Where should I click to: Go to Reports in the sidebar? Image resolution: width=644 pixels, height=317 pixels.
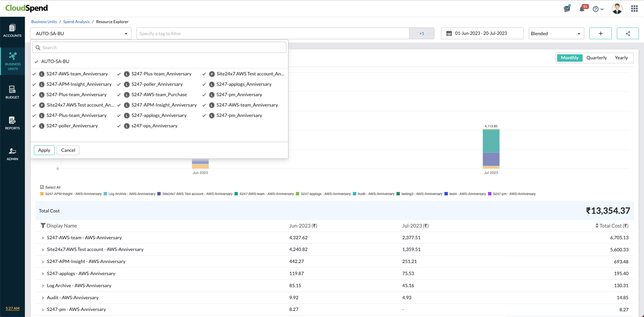tap(12, 123)
